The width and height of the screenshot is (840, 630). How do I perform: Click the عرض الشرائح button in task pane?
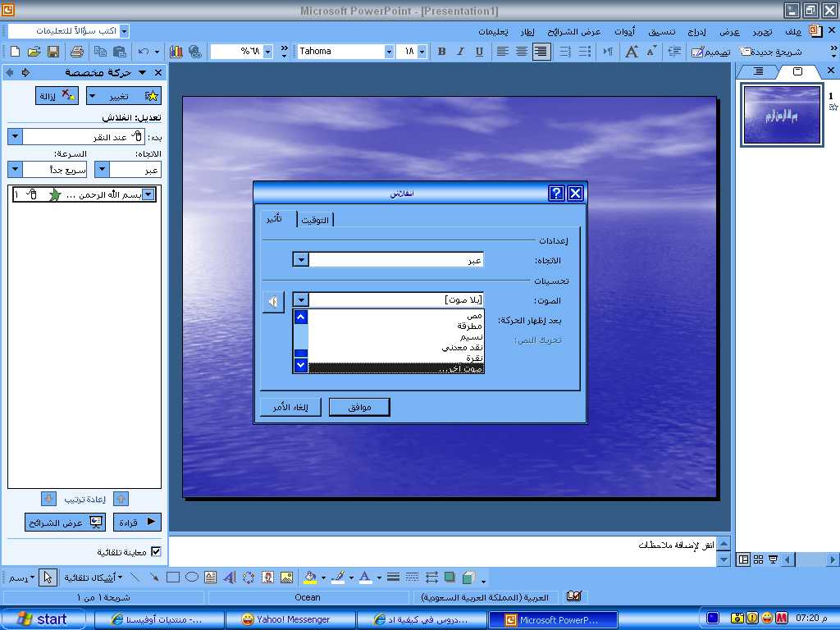(x=66, y=522)
